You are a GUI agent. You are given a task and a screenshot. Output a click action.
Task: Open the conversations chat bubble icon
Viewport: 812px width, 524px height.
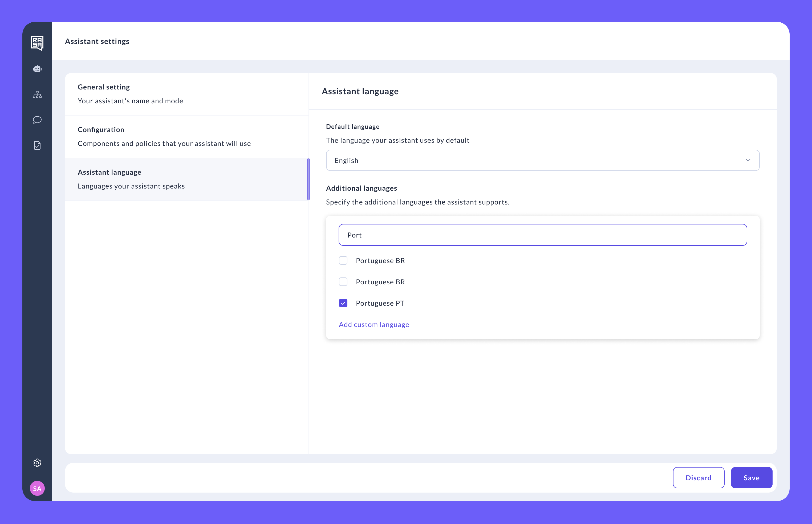click(37, 120)
